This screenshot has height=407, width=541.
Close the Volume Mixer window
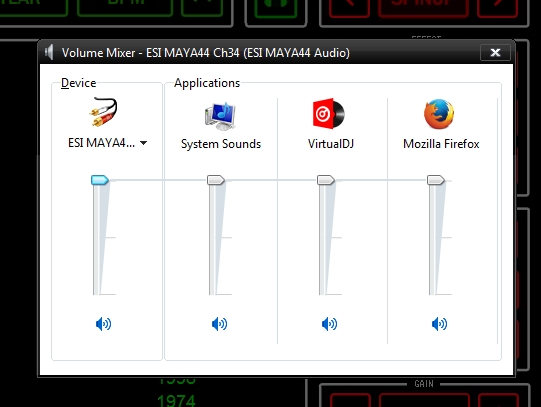point(495,52)
